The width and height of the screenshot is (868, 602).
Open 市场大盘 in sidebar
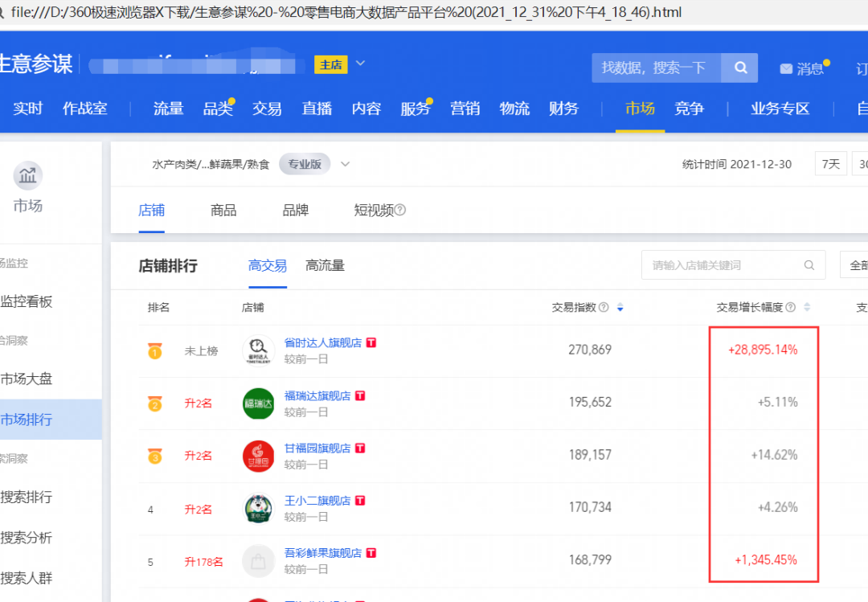26,379
